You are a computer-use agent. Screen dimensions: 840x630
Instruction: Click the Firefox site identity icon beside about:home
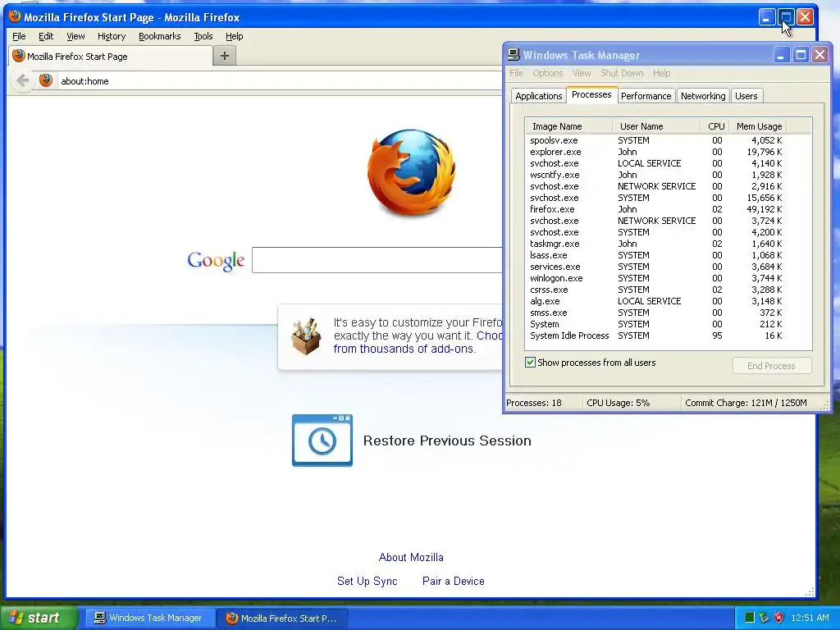[46, 80]
